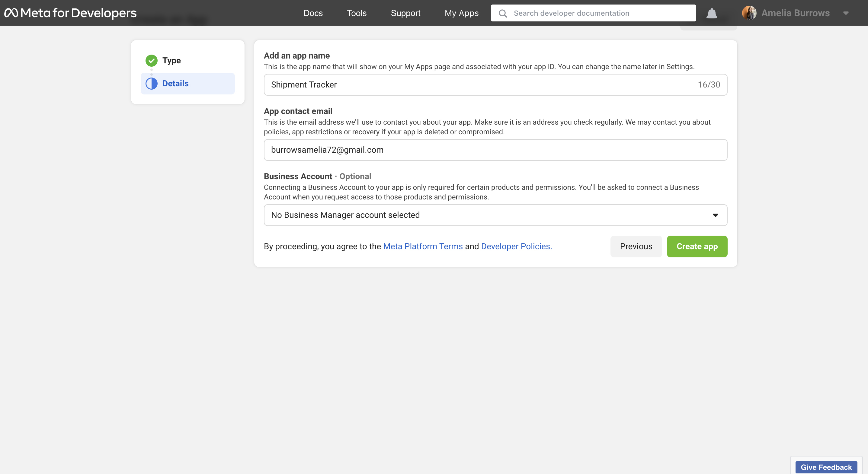Open the Meta Platform Terms link
Screen dimensions: 868x474
pyautogui.click(x=423, y=246)
